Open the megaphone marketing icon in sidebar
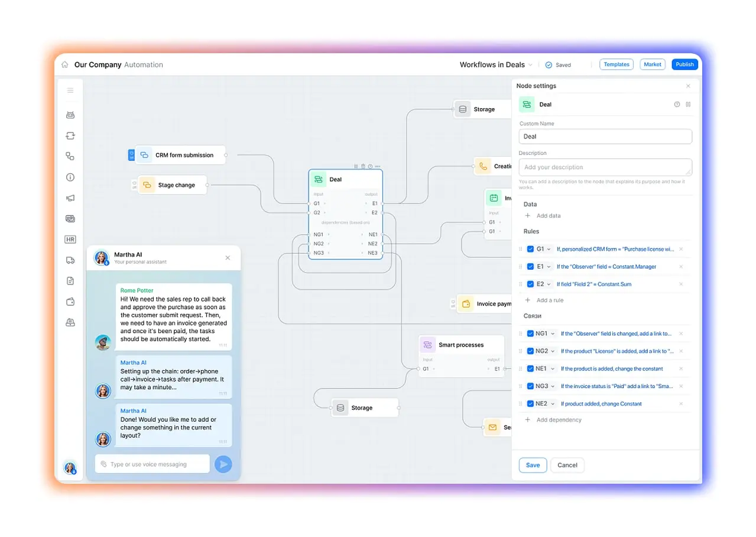756x537 pixels. click(70, 198)
